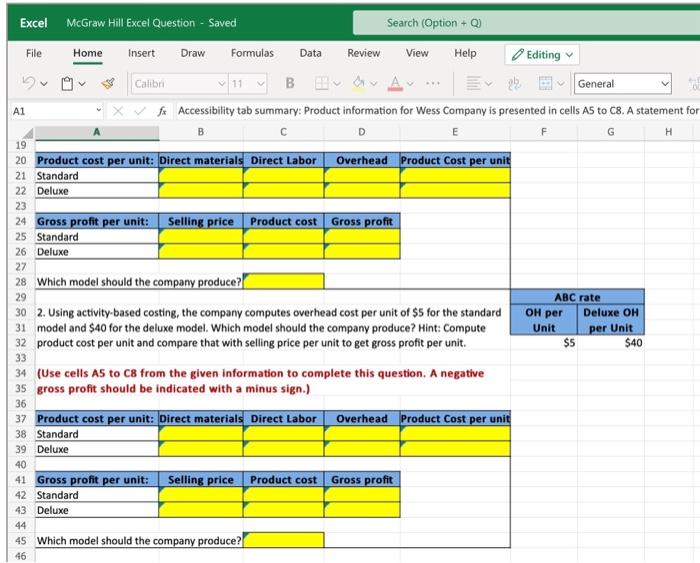
Task: Select row 28 header
Action: click(x=21, y=282)
